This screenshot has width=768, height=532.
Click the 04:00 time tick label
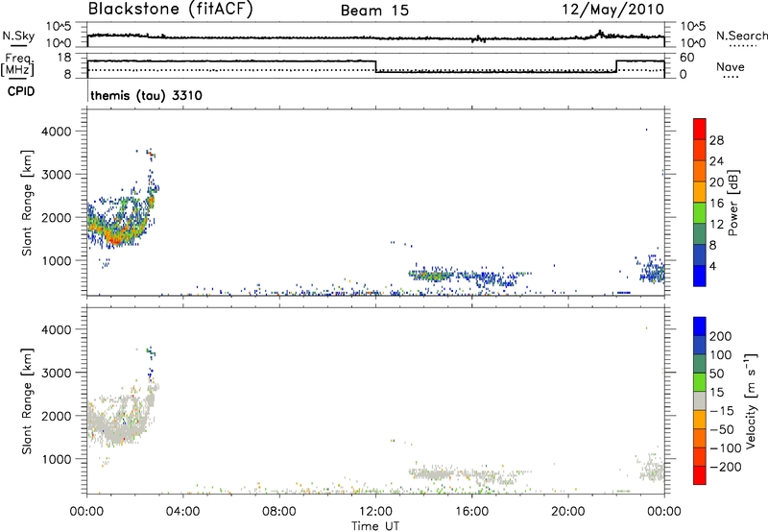pos(182,512)
